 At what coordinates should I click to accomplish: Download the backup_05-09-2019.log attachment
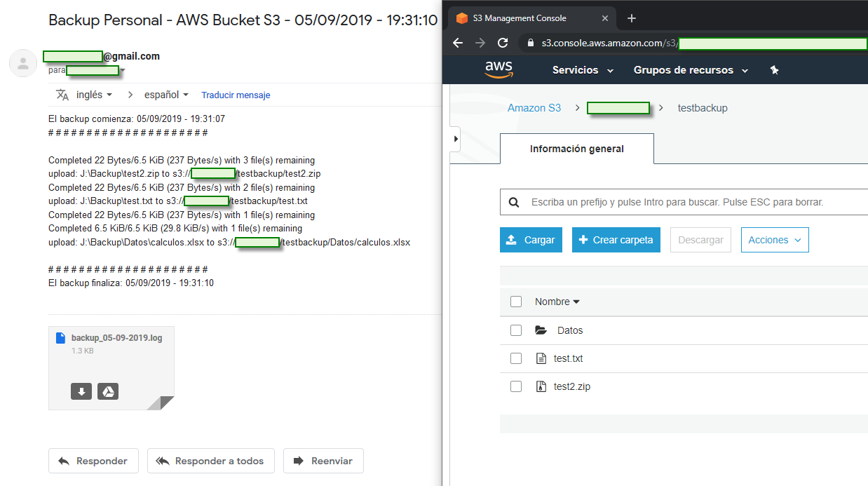pyautogui.click(x=81, y=391)
